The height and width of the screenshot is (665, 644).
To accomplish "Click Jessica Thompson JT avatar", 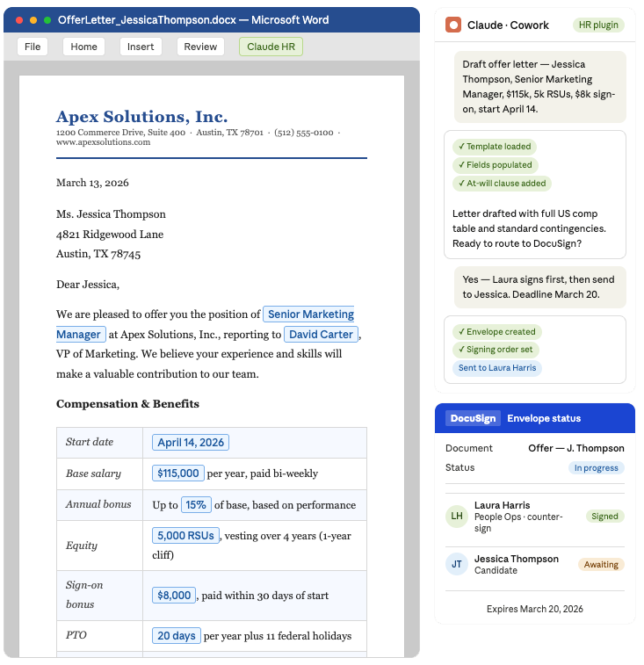I will 457,565.
